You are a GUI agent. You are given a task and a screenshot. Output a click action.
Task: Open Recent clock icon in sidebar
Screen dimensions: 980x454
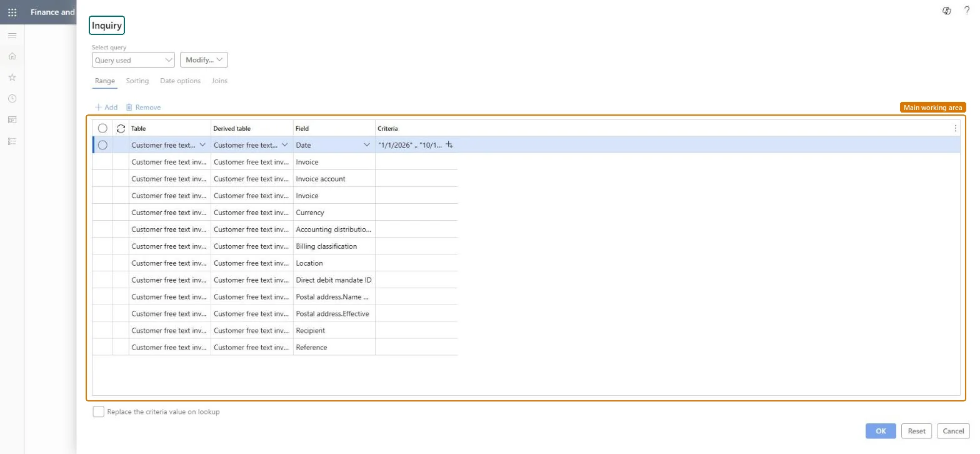(x=12, y=99)
